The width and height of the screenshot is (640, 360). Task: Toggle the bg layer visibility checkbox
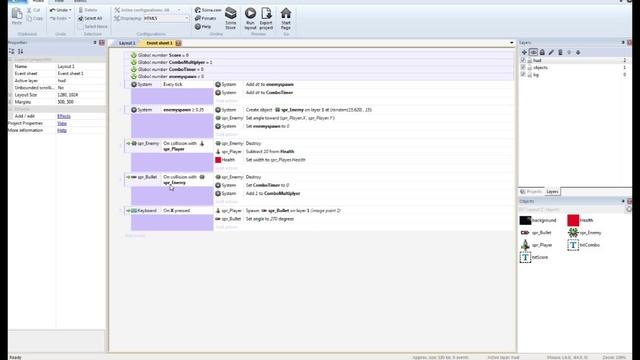pyautogui.click(x=523, y=75)
